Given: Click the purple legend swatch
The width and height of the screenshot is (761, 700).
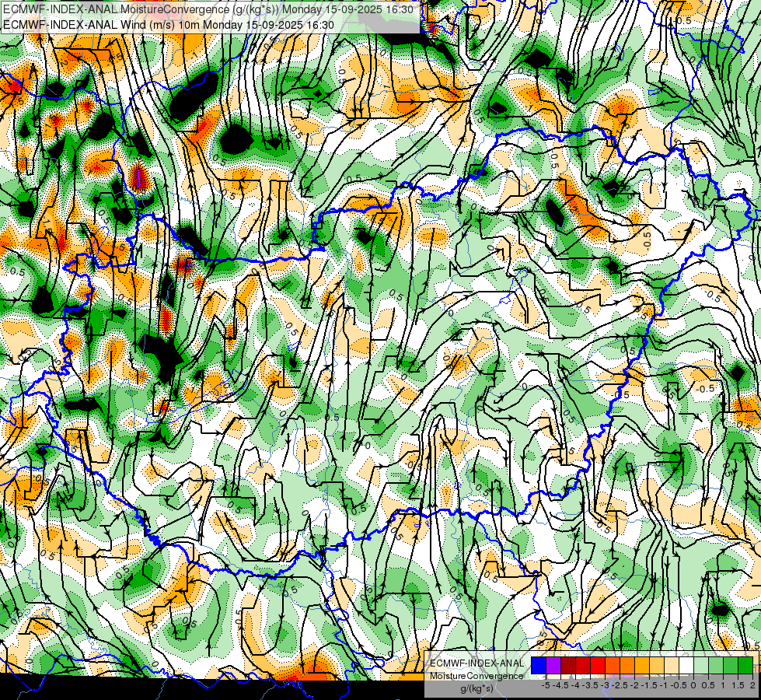Looking at the screenshot, I should [x=553, y=666].
